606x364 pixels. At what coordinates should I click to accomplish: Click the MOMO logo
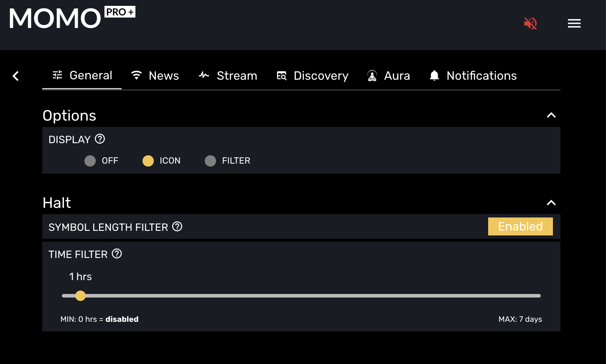55,19
